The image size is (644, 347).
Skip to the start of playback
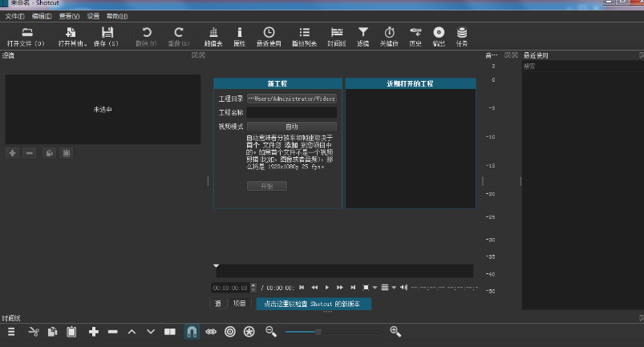(302, 288)
